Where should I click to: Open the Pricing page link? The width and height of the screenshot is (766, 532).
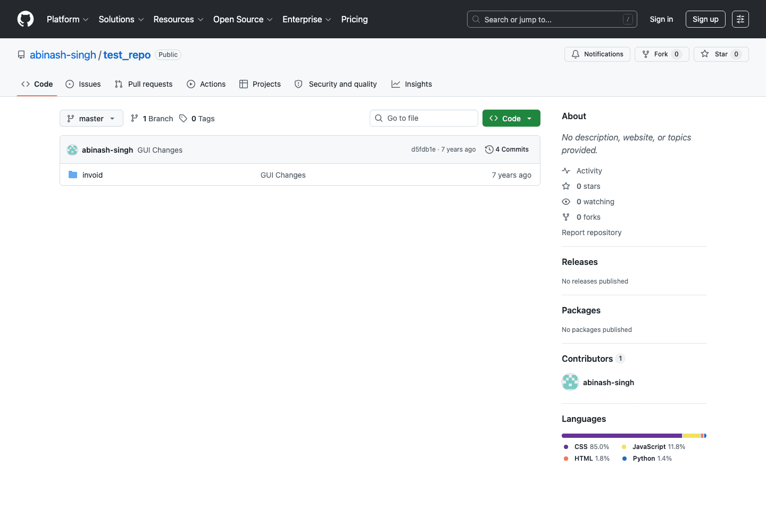point(354,19)
